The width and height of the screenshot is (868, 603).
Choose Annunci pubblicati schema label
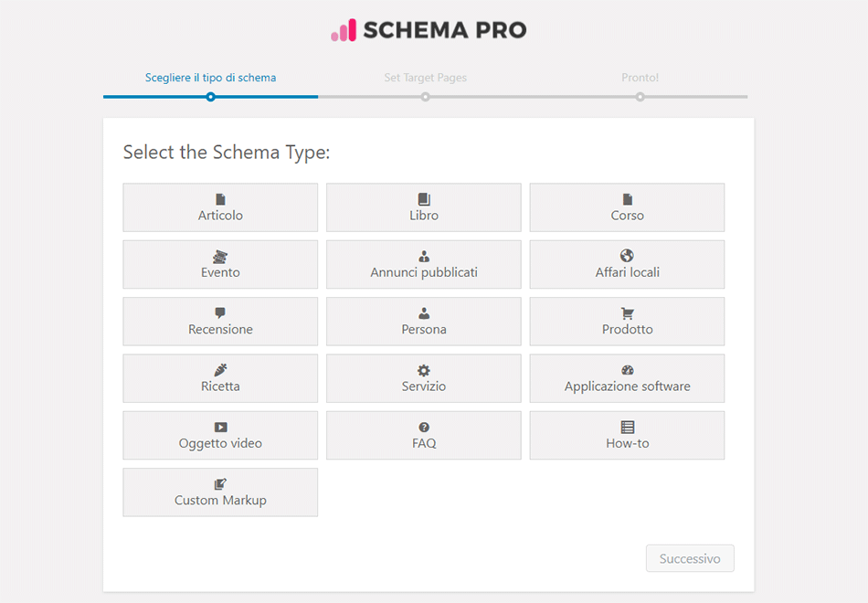coord(424,272)
